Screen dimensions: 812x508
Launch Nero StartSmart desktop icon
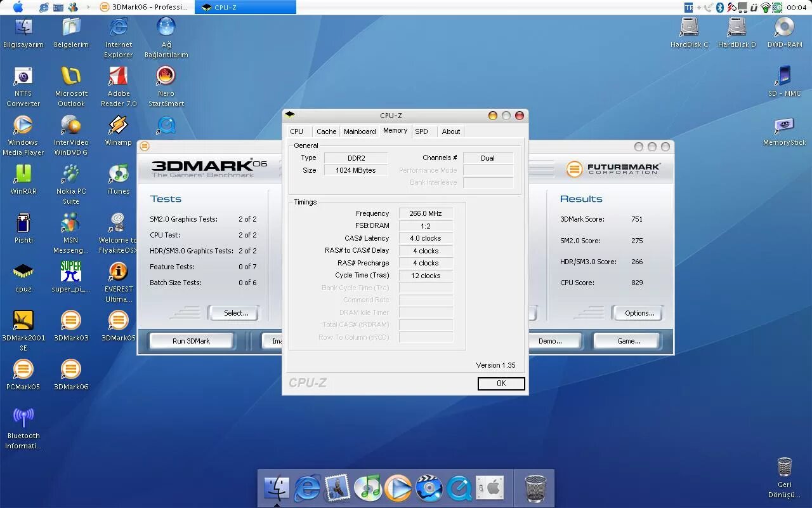coord(166,76)
